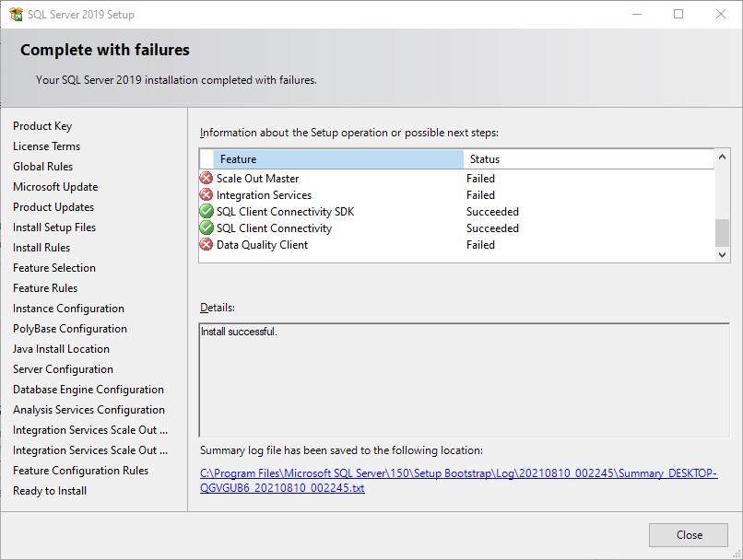The width and height of the screenshot is (743, 560).
Task: Sort by the Status column header
Action: pyautogui.click(x=588, y=159)
